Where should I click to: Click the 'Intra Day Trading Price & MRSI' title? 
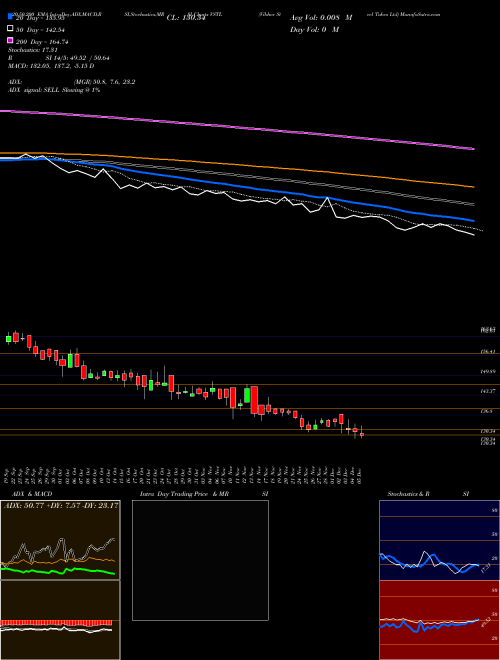[x=204, y=494]
